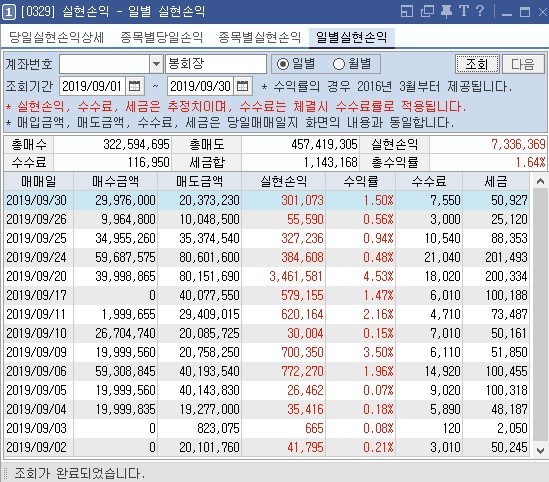This screenshot has width=549, height=482.
Task: Switch to 당일실현손익상세 tab
Action: tap(56, 37)
